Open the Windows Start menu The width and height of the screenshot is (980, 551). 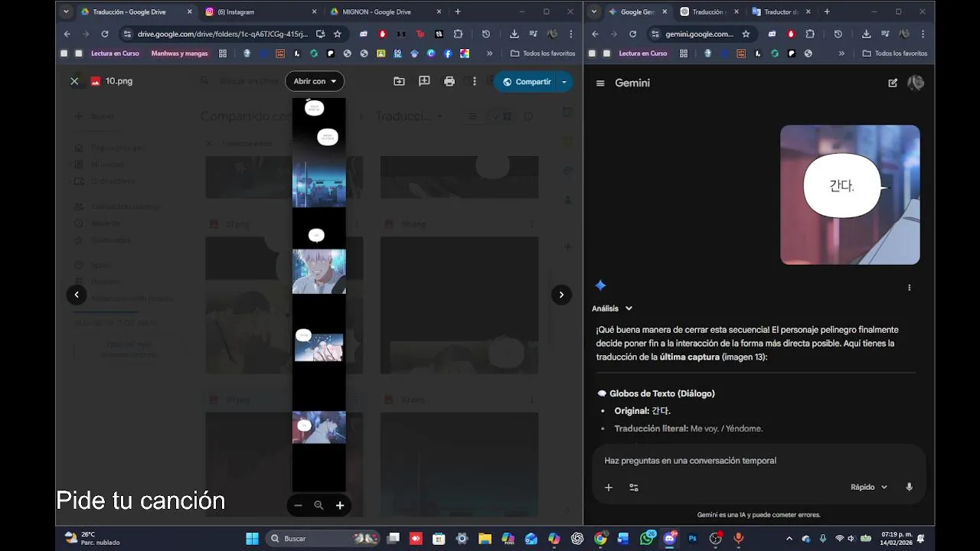(x=252, y=539)
